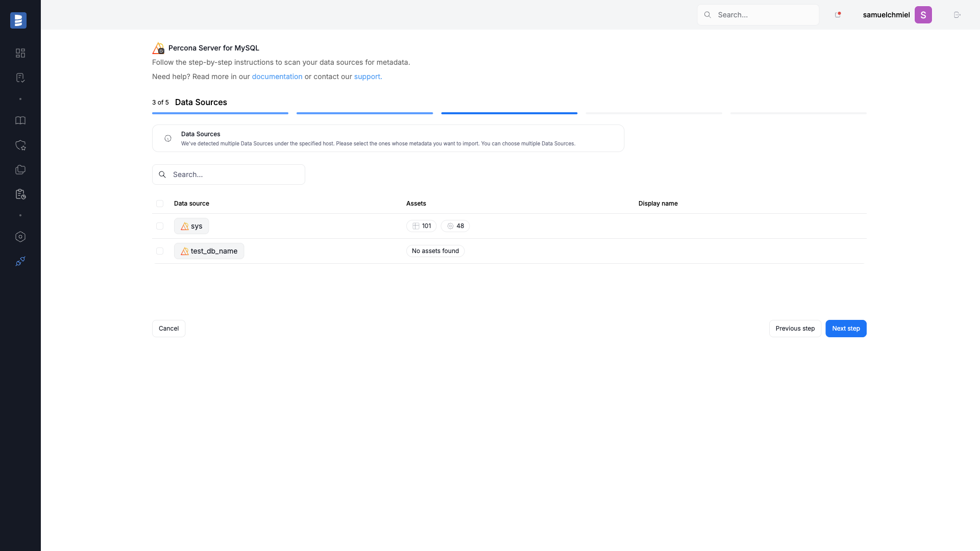Click the shield star sidebar icon
The image size is (980, 551).
click(x=20, y=145)
